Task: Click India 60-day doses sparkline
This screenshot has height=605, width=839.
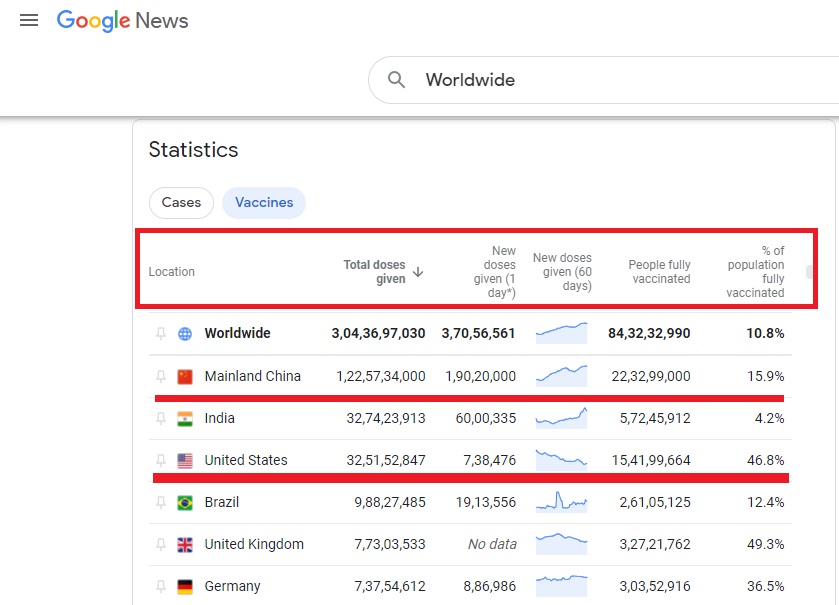Action: [561, 418]
